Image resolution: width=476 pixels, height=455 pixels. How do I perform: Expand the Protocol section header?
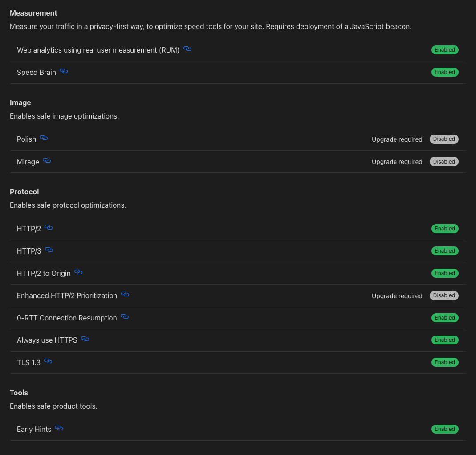pos(24,192)
